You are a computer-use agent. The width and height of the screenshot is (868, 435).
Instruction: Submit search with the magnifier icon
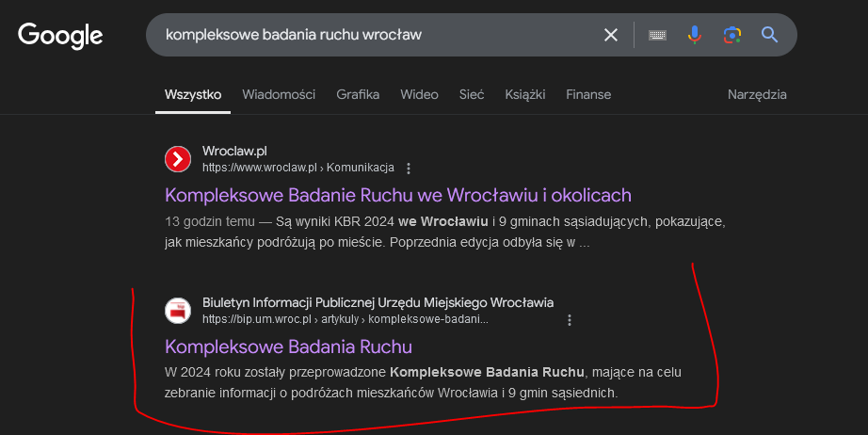769,35
